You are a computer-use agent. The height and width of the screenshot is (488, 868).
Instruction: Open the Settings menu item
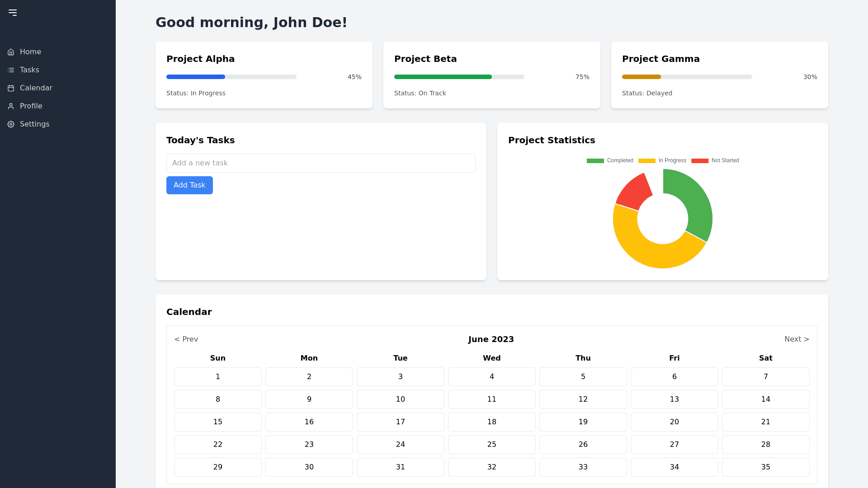(34, 124)
